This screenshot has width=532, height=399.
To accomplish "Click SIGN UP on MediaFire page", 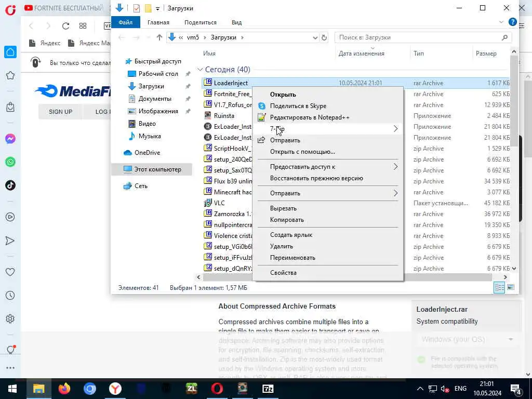I will coord(60,112).
